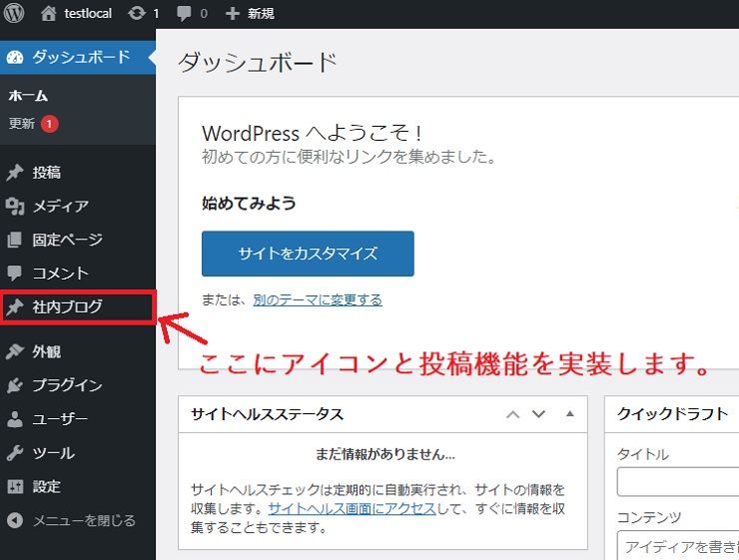Image resolution: width=739 pixels, height=560 pixels.
Task: Open the testlocal site link
Action: point(88,13)
